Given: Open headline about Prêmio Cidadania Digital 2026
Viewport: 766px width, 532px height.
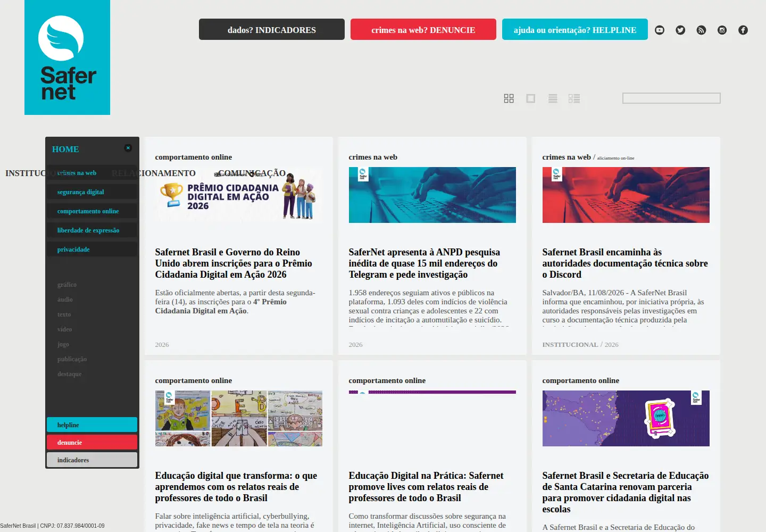Looking at the screenshot, I should [234, 263].
